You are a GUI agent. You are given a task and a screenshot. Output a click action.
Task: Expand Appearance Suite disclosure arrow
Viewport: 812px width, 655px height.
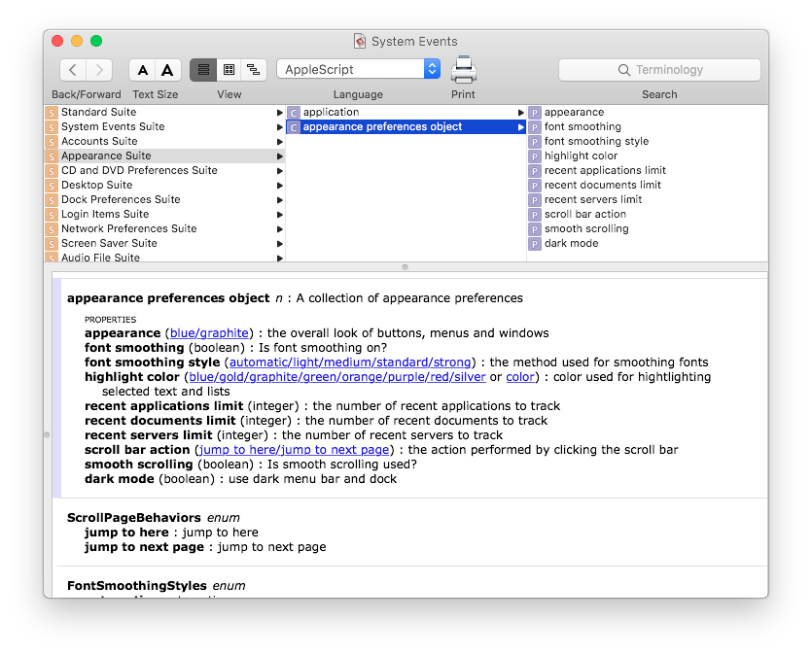[280, 156]
